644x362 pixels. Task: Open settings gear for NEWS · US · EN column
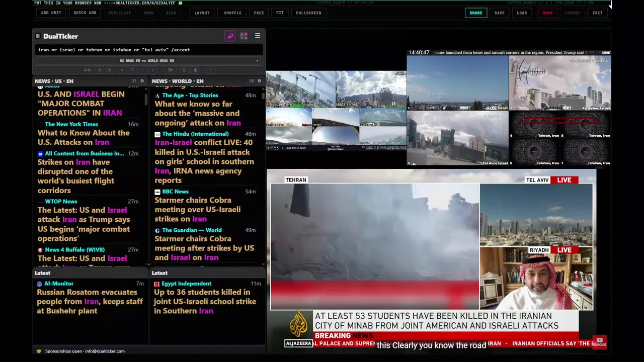click(142, 81)
